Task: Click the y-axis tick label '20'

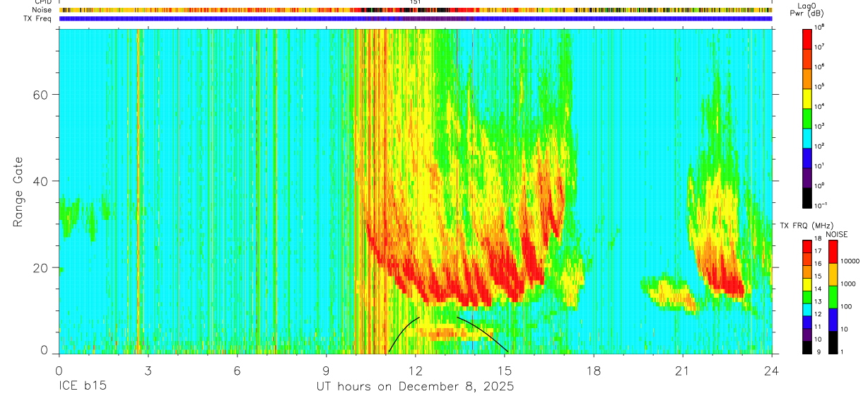Action: coord(41,267)
